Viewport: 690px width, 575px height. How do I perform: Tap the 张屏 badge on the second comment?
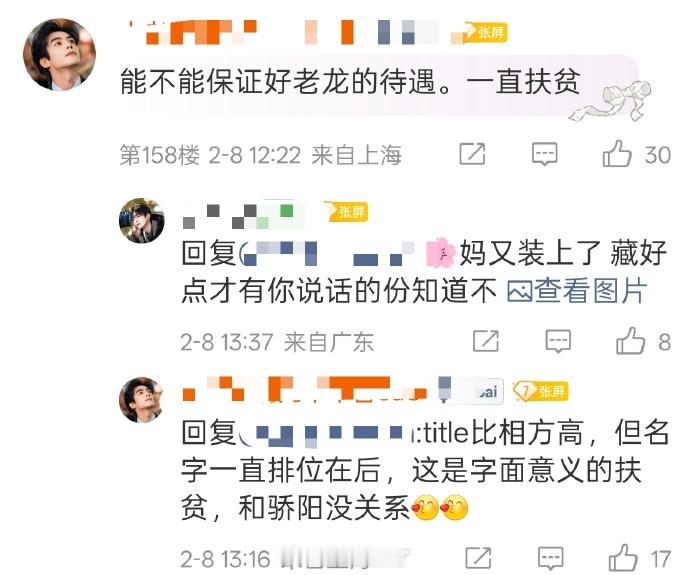coord(346,212)
